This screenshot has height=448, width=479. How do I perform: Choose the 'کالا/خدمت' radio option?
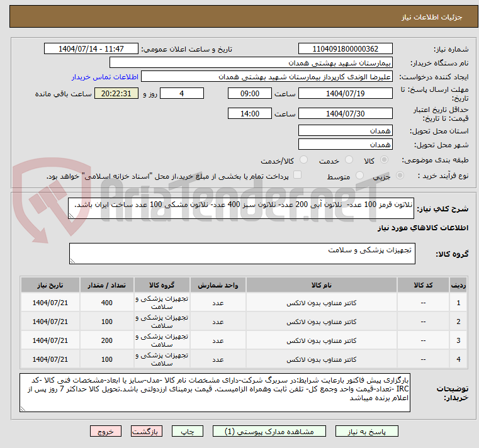tap(303, 160)
